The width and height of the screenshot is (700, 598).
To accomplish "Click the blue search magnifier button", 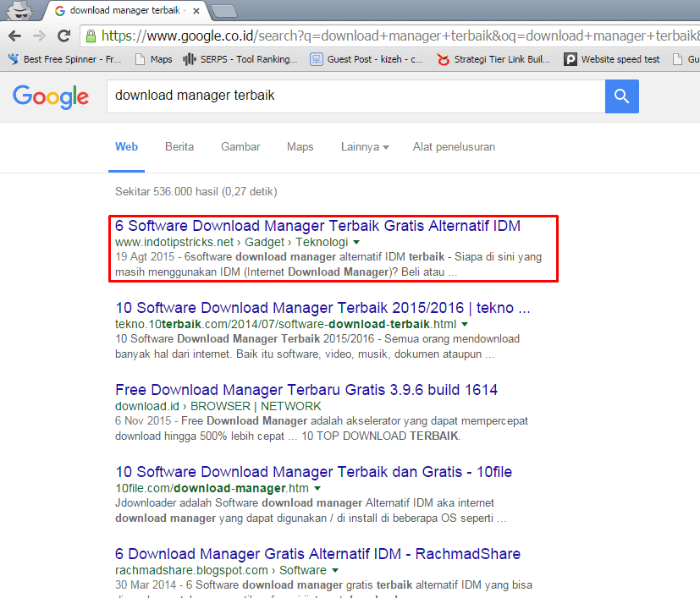I will 622,96.
